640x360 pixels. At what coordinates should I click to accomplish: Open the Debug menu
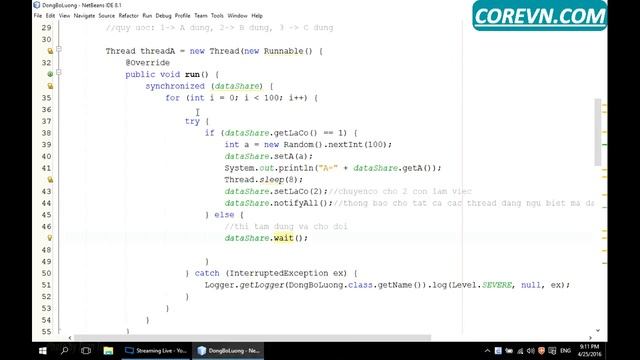163,16
